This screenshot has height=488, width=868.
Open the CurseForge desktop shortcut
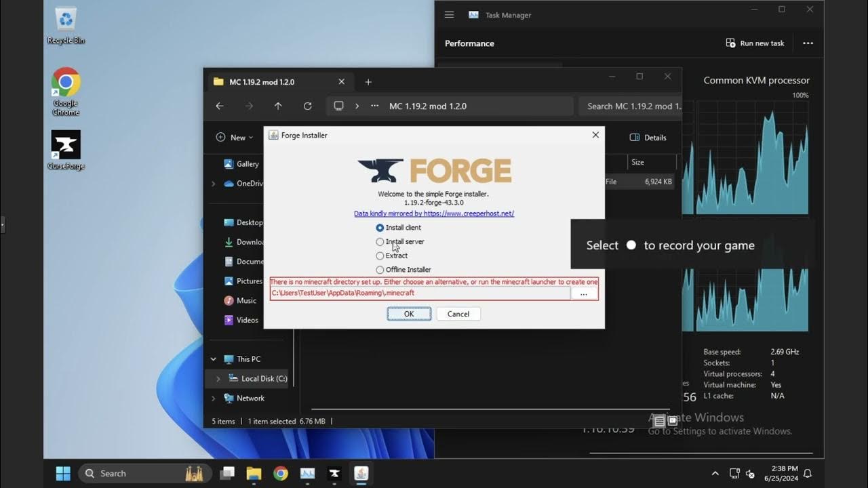click(x=66, y=150)
